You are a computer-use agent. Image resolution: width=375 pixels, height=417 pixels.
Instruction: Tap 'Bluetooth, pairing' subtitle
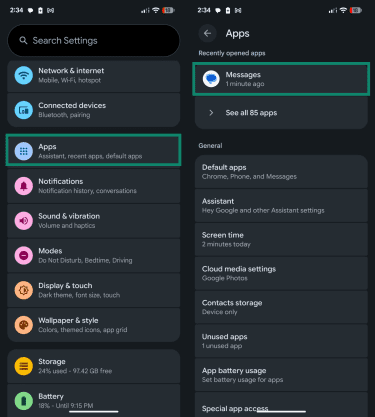64,115
